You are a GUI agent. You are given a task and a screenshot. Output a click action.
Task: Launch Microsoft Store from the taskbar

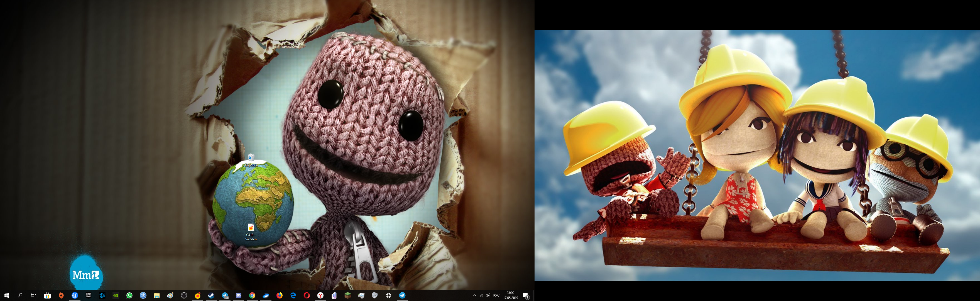click(48, 295)
